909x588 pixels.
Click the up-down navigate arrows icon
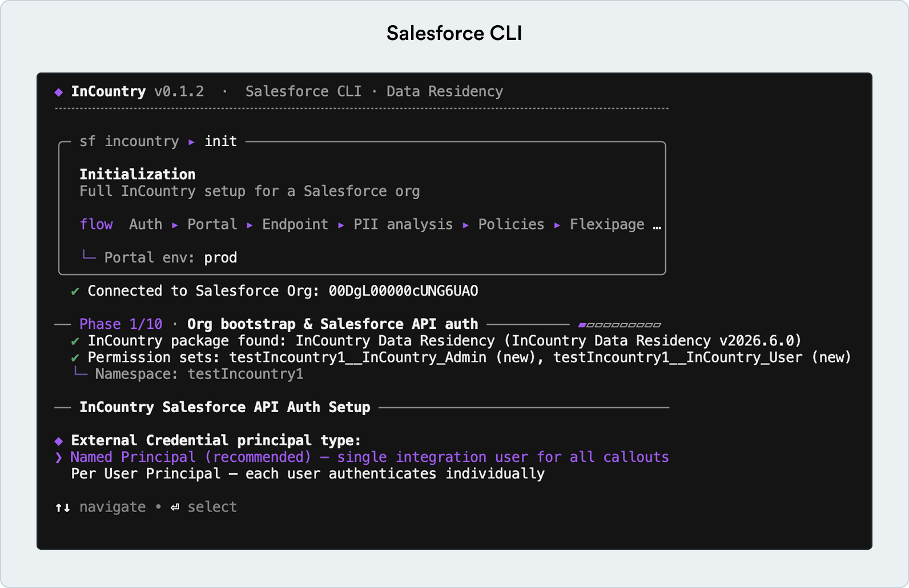(63, 508)
